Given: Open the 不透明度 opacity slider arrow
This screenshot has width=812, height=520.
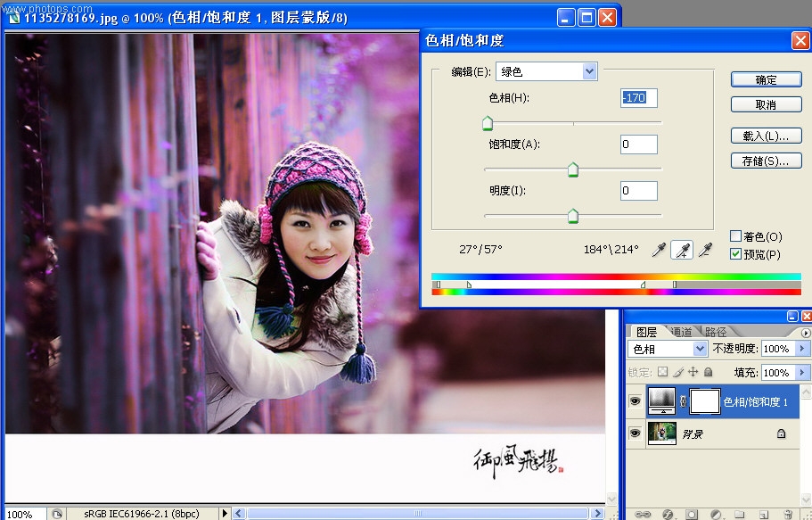Looking at the screenshot, I should (802, 349).
